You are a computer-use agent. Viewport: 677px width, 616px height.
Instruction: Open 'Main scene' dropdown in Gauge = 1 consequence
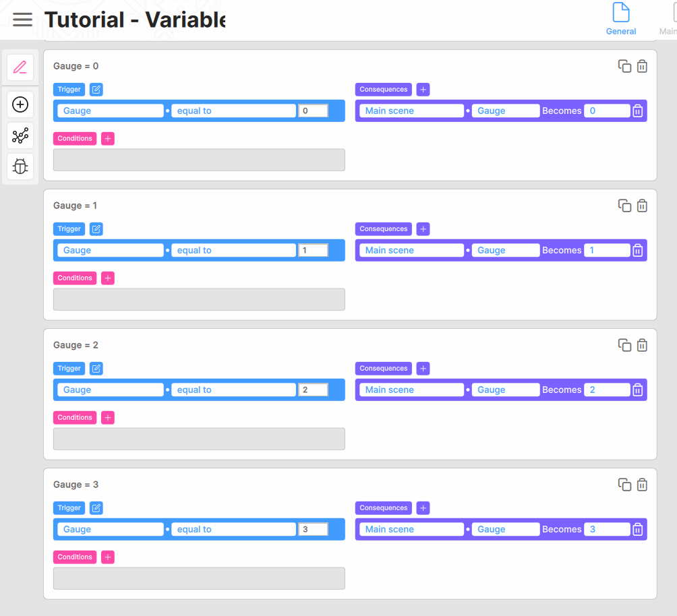point(411,250)
